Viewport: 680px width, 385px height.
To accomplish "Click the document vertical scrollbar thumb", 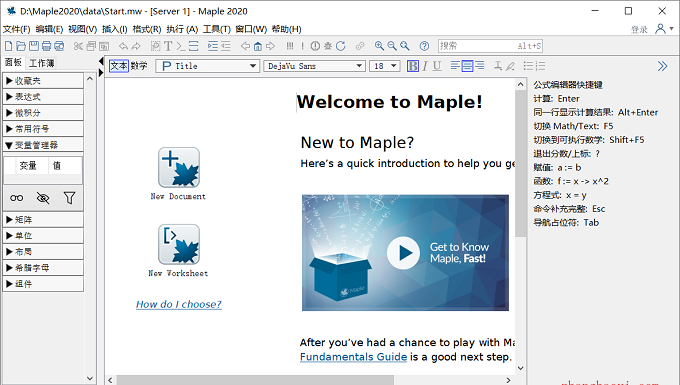I will (520, 164).
